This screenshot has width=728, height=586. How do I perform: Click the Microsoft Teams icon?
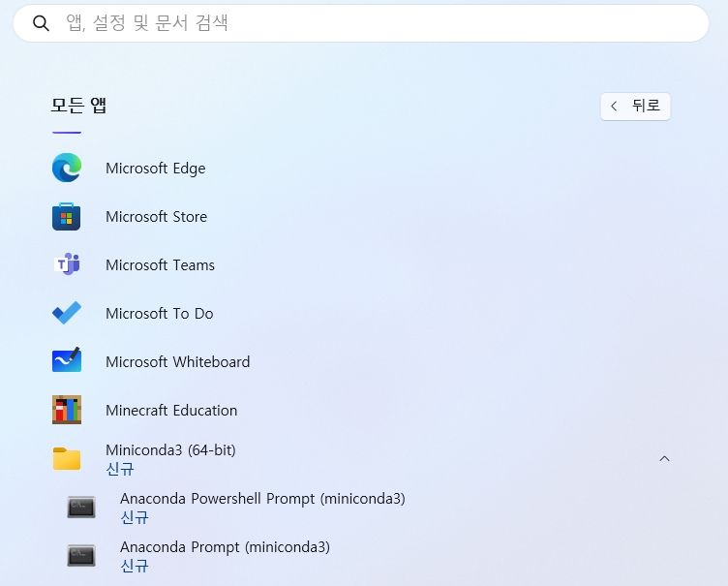[x=67, y=264]
